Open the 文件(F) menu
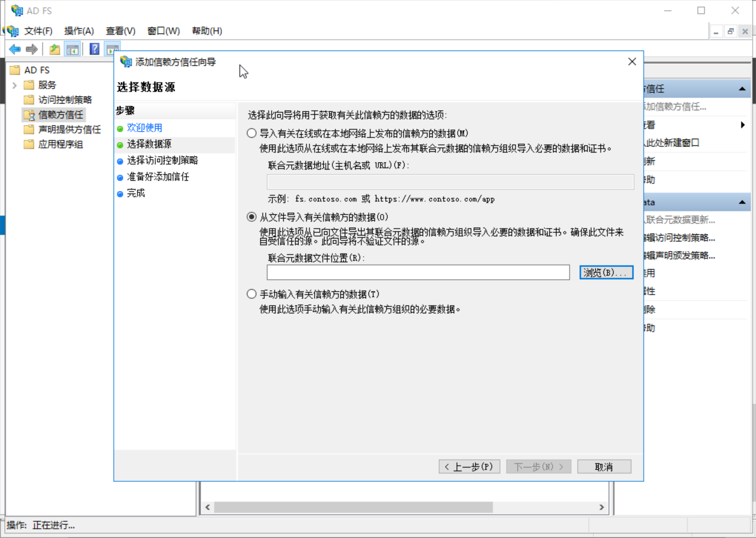The height and width of the screenshot is (538, 756). (x=39, y=31)
